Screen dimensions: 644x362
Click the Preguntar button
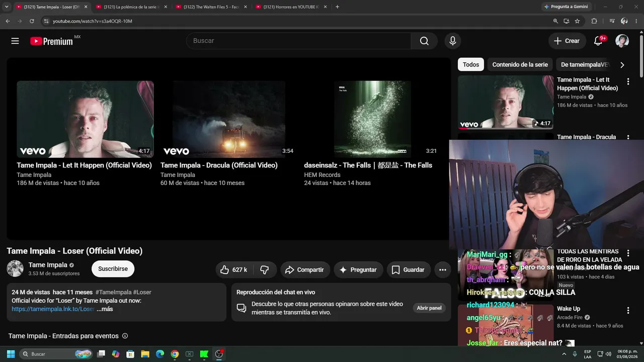(358, 270)
